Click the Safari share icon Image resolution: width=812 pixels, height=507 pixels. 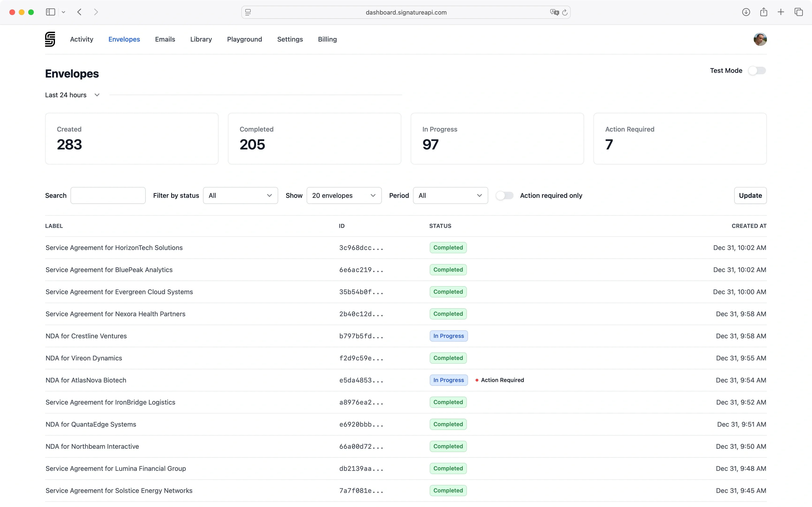tap(764, 12)
